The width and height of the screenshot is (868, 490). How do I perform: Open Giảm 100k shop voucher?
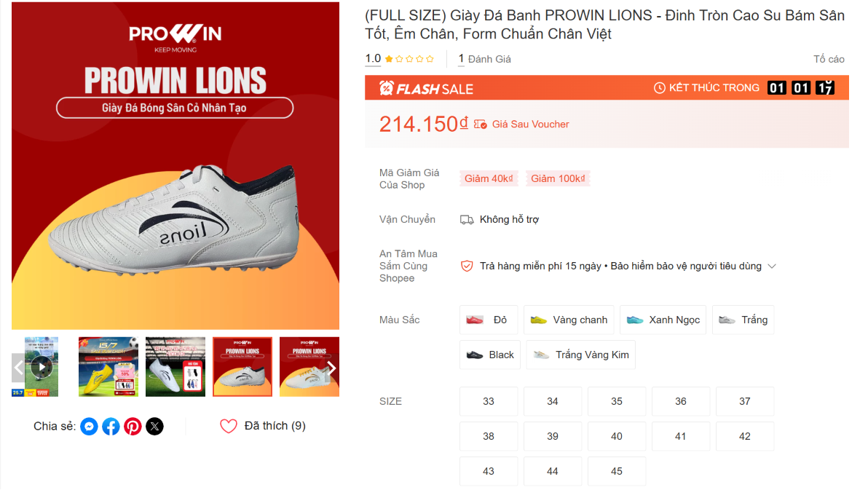(x=558, y=179)
